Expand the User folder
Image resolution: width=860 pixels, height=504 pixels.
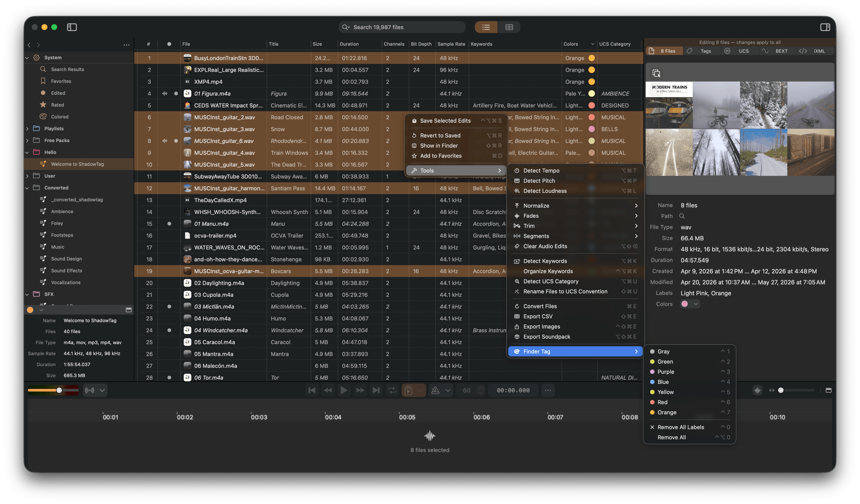[x=27, y=176]
